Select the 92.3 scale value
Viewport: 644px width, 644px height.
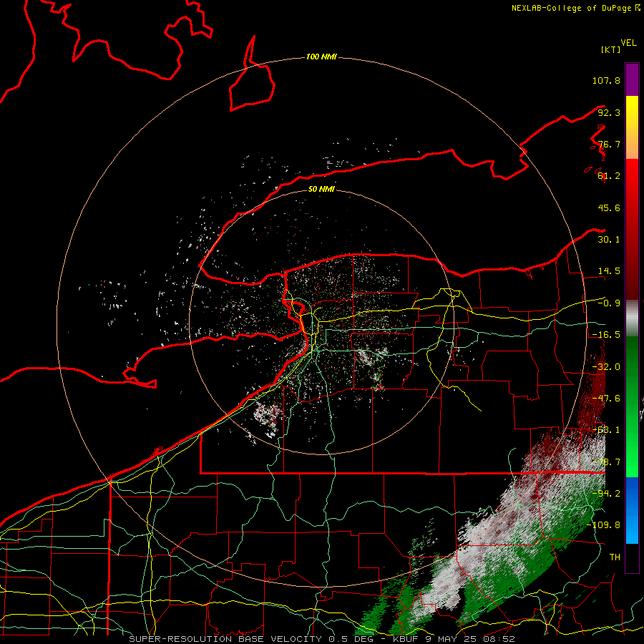tap(609, 112)
